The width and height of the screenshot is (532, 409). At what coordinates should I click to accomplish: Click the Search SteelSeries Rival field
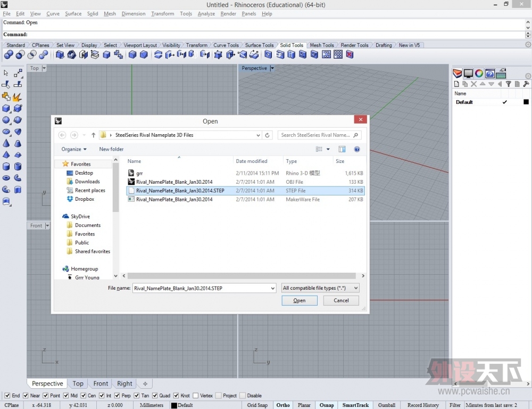pyautogui.click(x=319, y=135)
